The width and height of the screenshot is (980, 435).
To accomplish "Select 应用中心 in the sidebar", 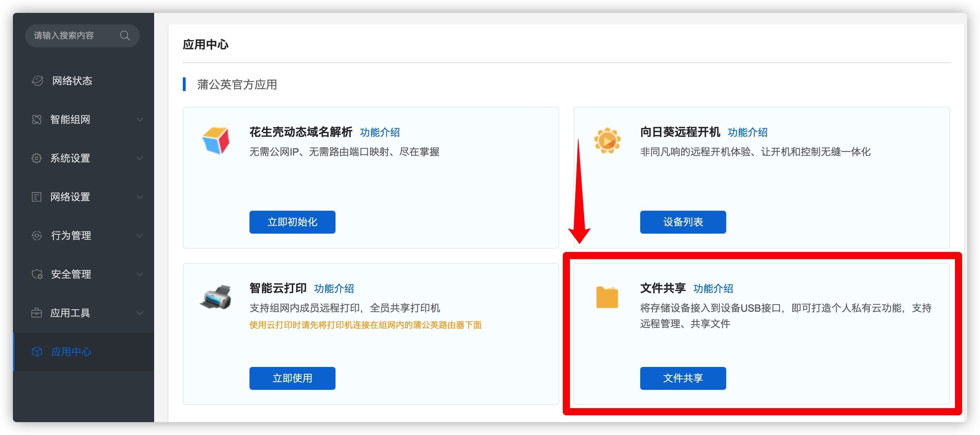I will (x=71, y=352).
